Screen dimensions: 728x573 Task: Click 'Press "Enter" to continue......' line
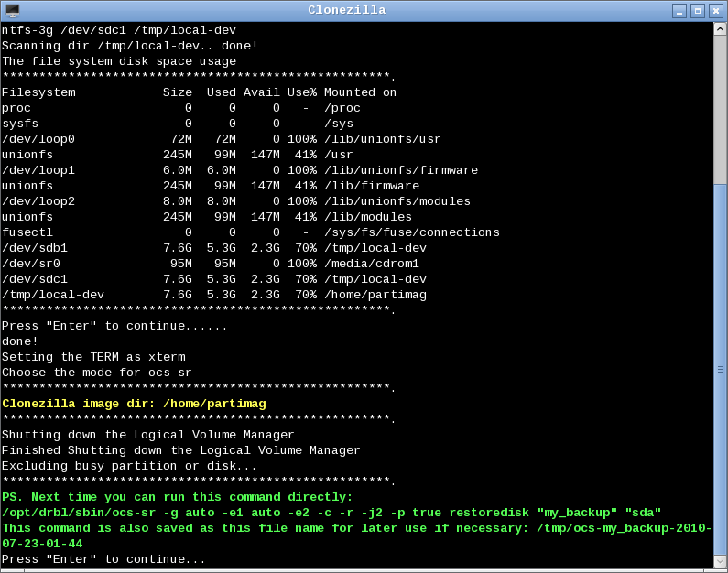pos(114,326)
